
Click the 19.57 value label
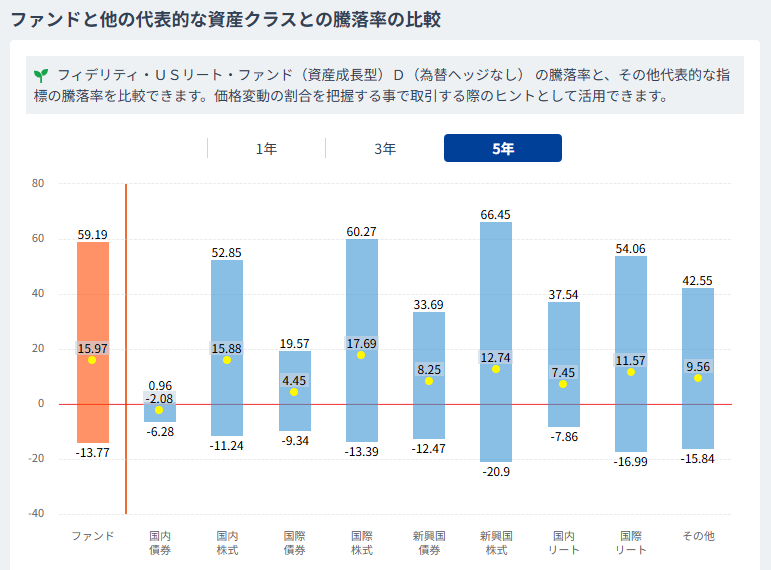click(295, 344)
